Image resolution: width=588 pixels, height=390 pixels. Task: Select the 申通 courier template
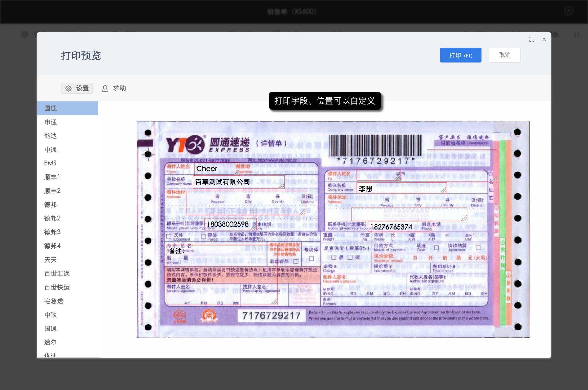click(x=67, y=122)
